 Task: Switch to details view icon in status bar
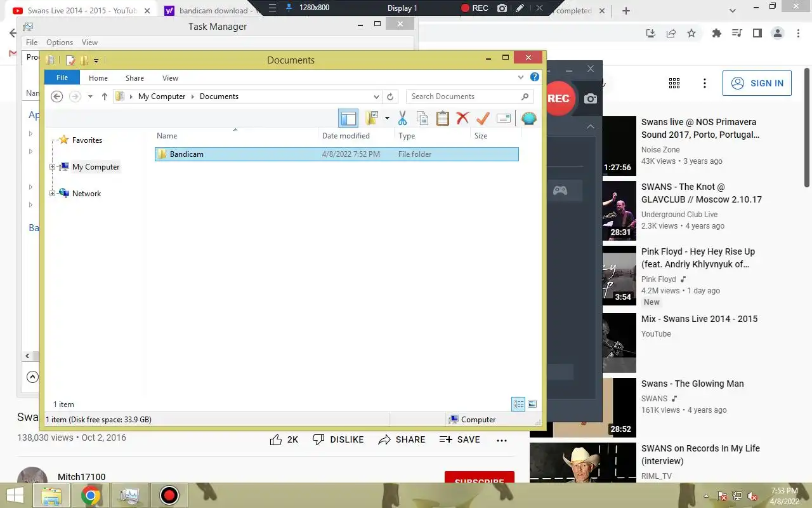point(518,404)
